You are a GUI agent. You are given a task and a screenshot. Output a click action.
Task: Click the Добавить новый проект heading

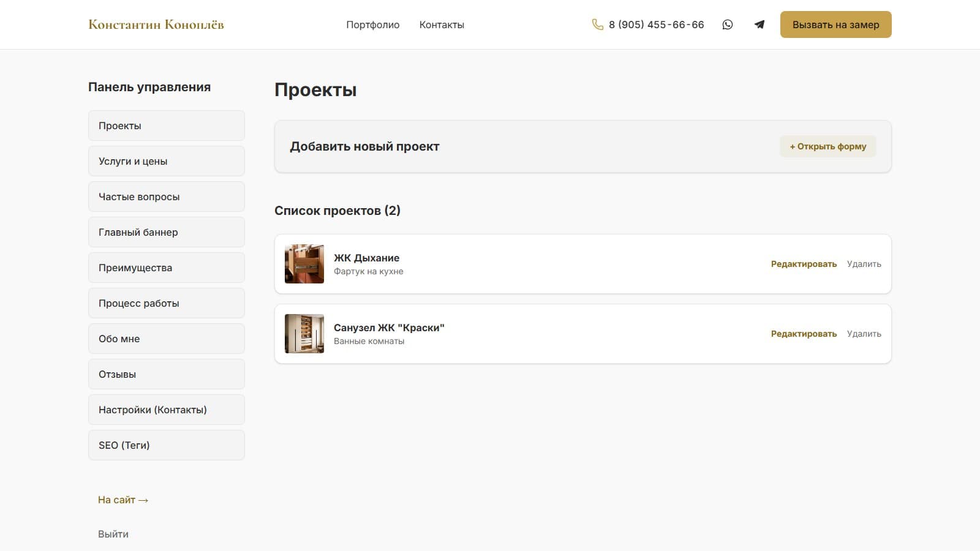point(364,146)
